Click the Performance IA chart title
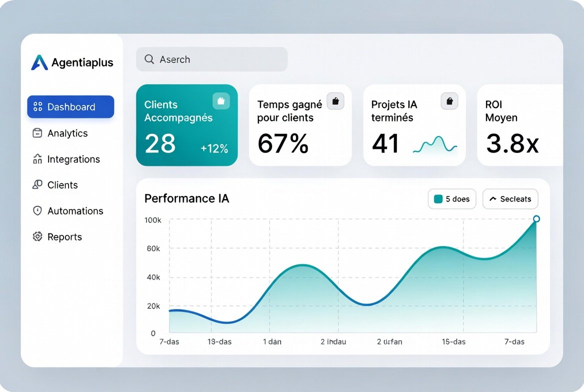Viewport: 584px width, 392px height. pos(186,198)
